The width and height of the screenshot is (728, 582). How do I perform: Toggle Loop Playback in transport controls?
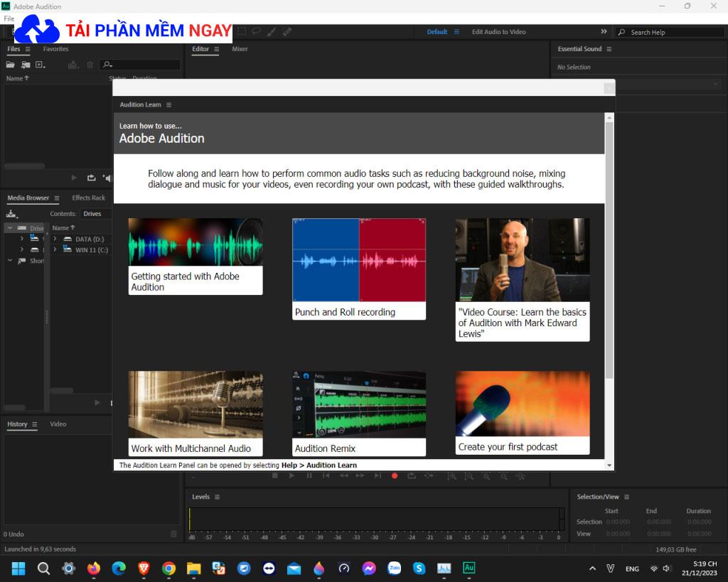412,475
